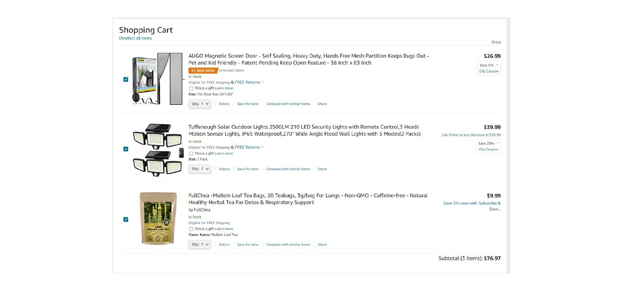The image size is (644, 291).
Task: Click the Size: 2 Pack text
Action: [198, 159]
